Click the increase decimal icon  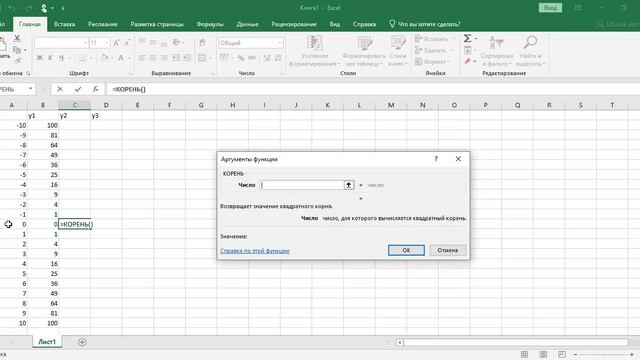click(x=267, y=58)
